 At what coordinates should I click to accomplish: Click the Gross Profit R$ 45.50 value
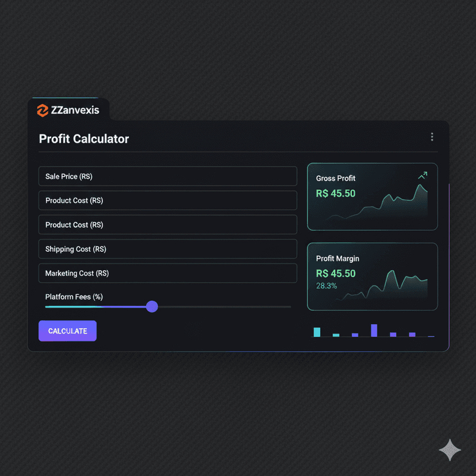tap(336, 194)
